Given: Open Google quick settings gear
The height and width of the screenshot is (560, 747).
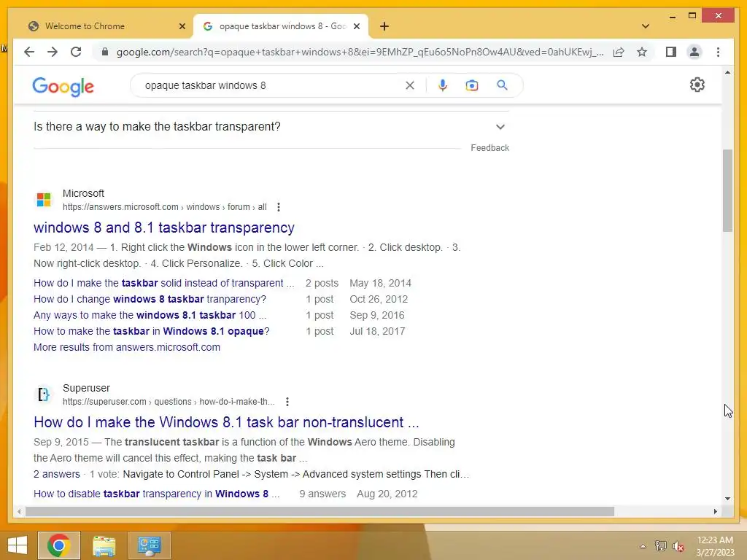Looking at the screenshot, I should [697, 85].
